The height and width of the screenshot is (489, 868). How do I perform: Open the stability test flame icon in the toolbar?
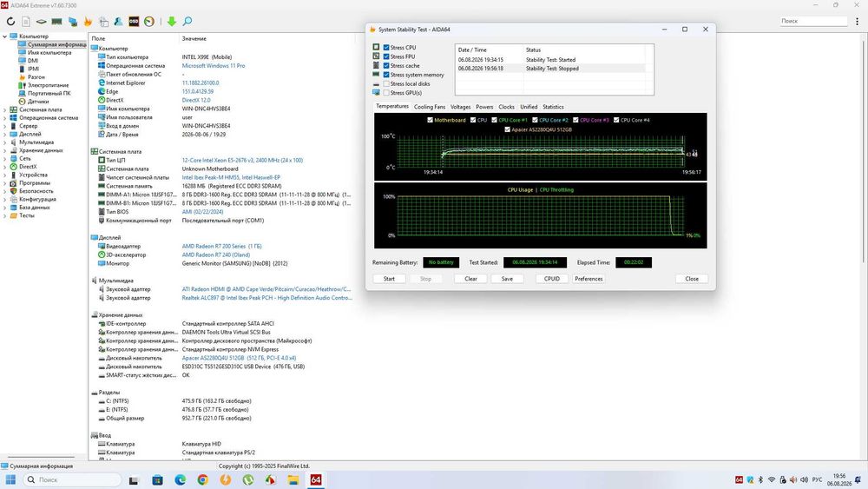(88, 22)
